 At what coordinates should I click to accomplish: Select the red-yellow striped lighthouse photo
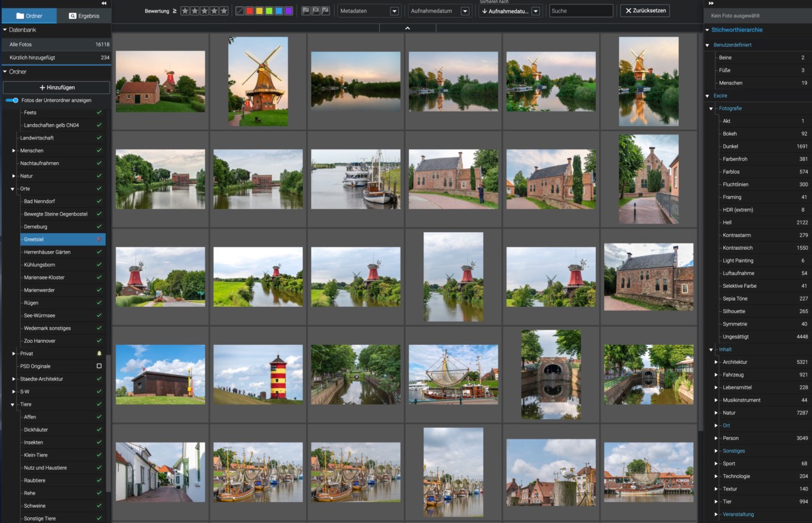258,375
